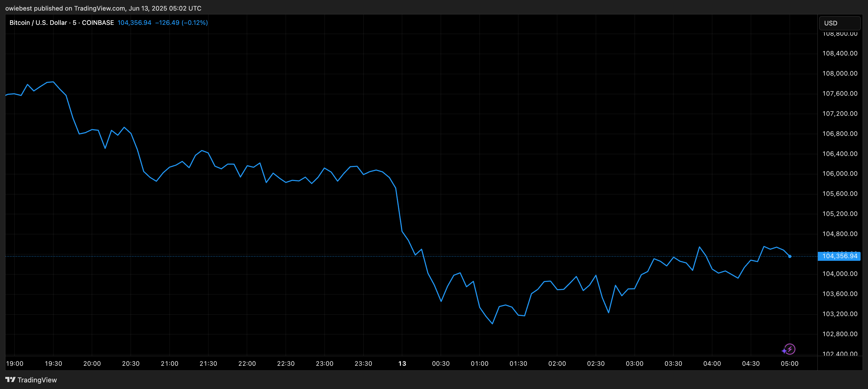This screenshot has height=389, width=868.
Task: Click the 104,356.94 price axis label
Action: click(x=839, y=256)
